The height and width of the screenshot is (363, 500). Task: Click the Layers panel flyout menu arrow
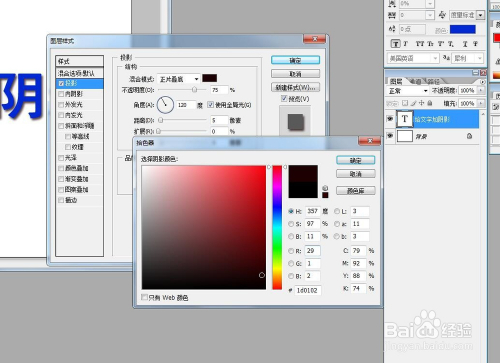pos(482,82)
